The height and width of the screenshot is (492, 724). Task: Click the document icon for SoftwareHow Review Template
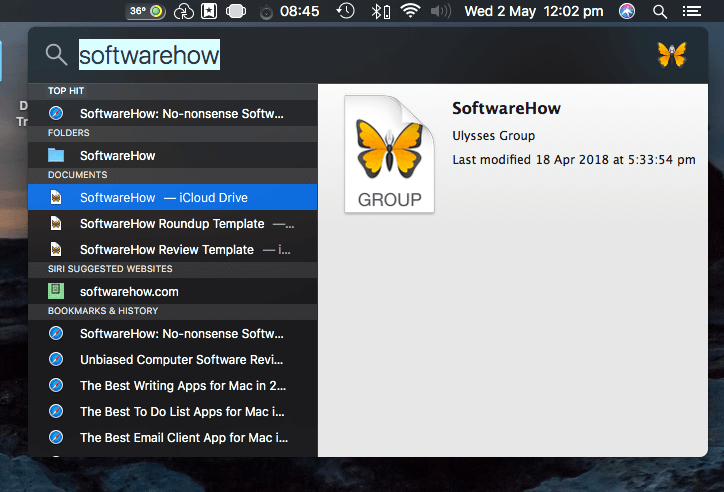[x=56, y=249]
